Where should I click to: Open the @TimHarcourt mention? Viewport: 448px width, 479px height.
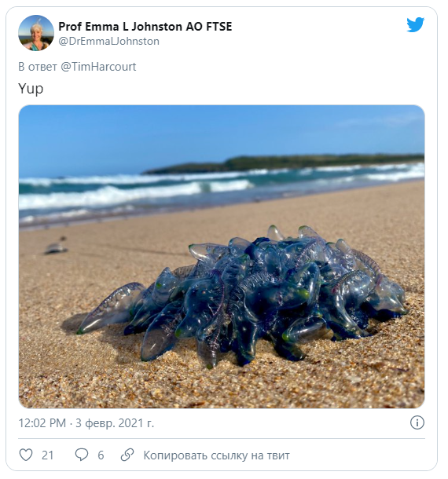98,67
